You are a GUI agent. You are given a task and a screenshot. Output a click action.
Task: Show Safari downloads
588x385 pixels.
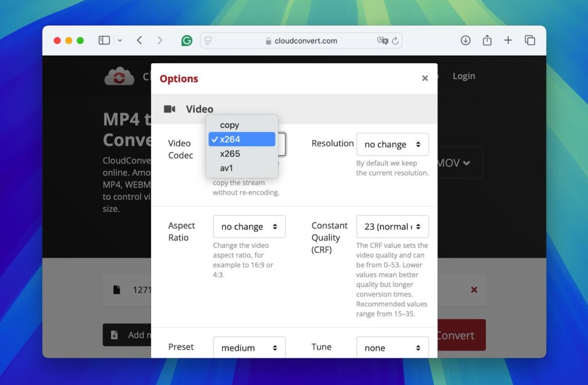click(x=465, y=40)
